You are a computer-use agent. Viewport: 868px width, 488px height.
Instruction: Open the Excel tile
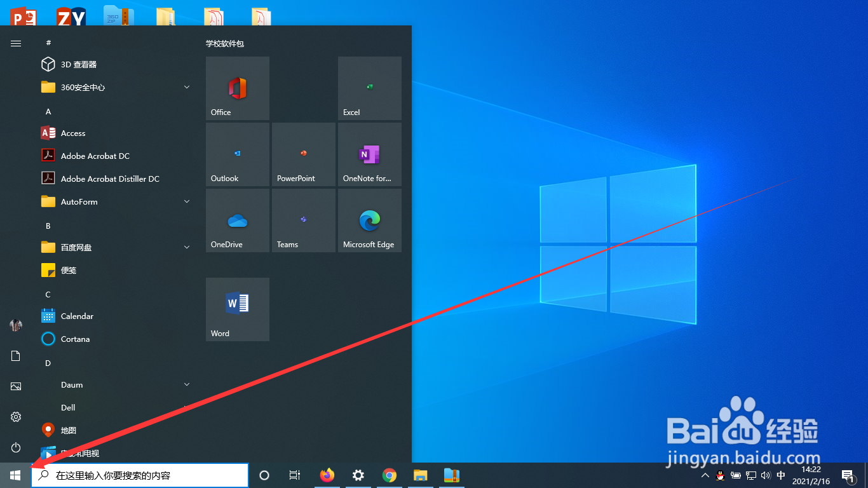[x=370, y=88]
